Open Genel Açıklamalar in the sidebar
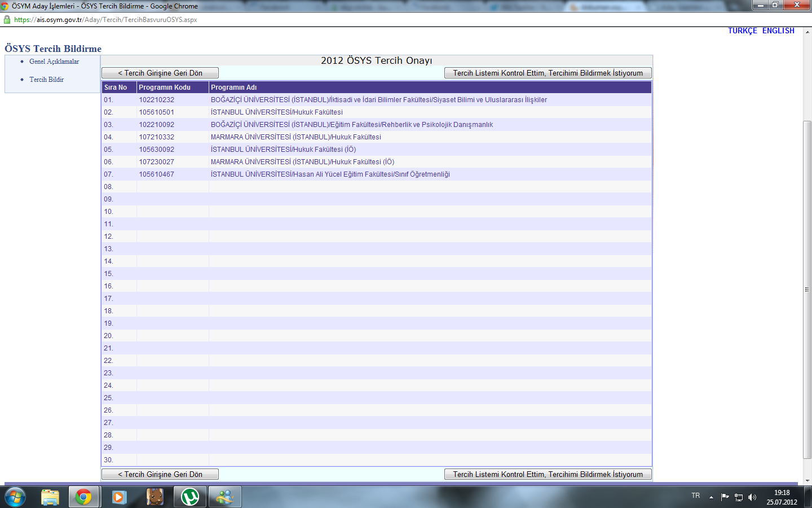 click(54, 62)
